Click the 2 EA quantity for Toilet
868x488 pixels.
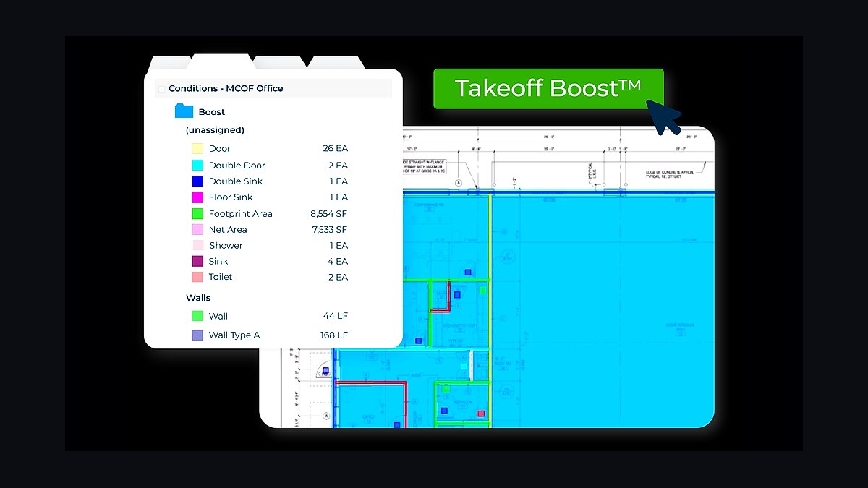338,277
